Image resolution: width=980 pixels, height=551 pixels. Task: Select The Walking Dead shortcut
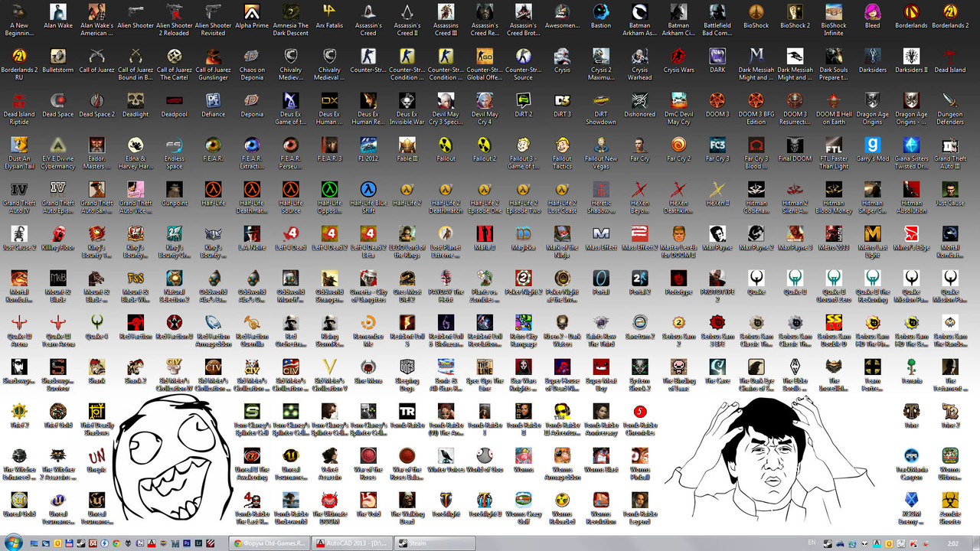click(407, 509)
